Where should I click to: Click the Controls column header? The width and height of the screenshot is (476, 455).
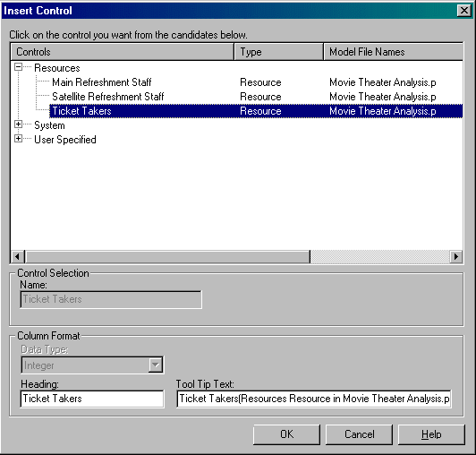pyautogui.click(x=123, y=52)
